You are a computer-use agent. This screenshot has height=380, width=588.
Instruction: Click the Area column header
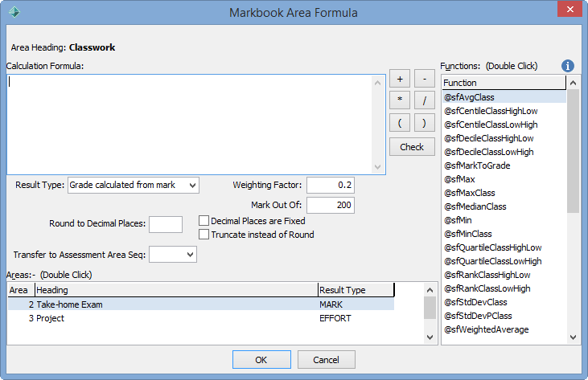(22, 290)
